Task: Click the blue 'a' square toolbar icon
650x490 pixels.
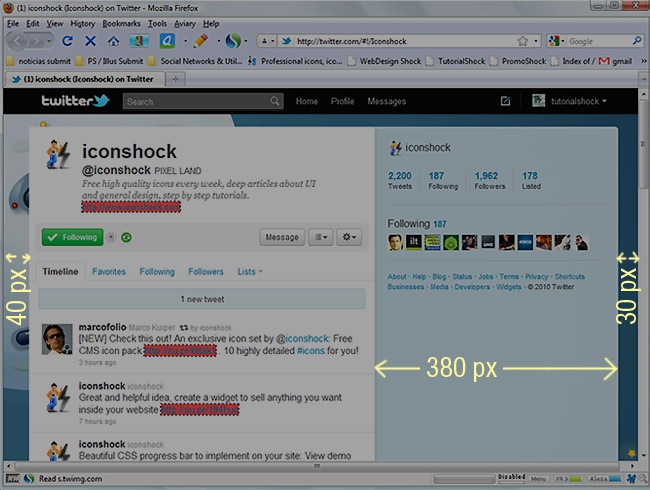Action: [x=167, y=41]
